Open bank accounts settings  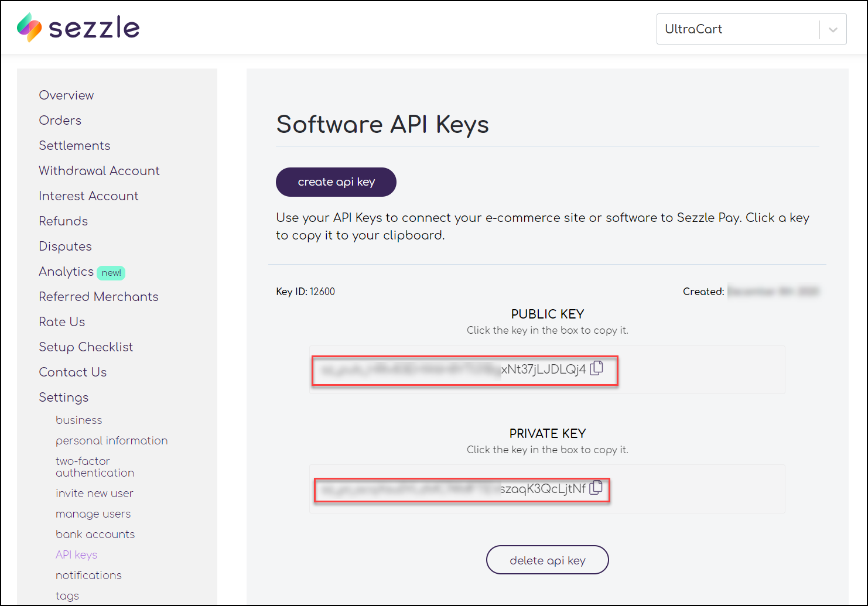(95, 534)
